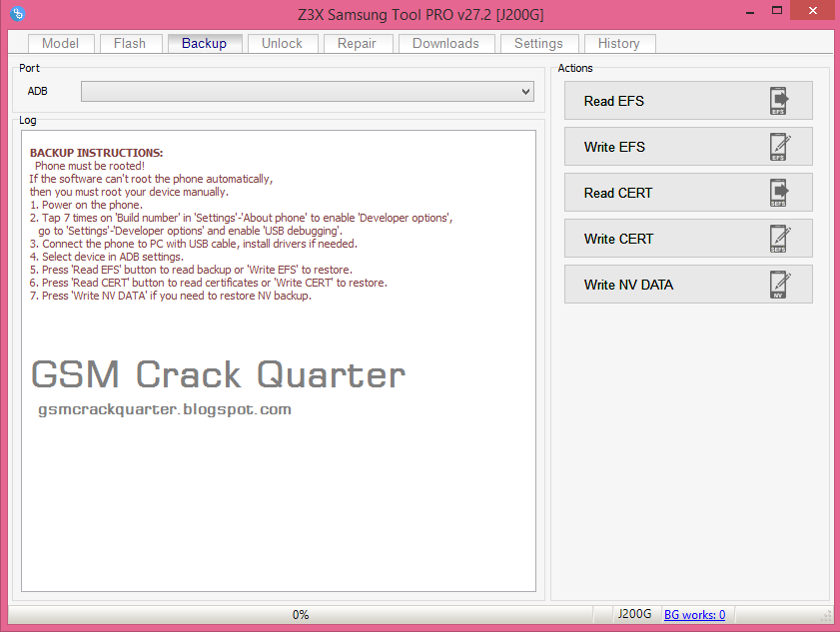Viewport: 840px width, 632px height.
Task: Click the Write NV DATA pencil icon
Action: coord(779,285)
